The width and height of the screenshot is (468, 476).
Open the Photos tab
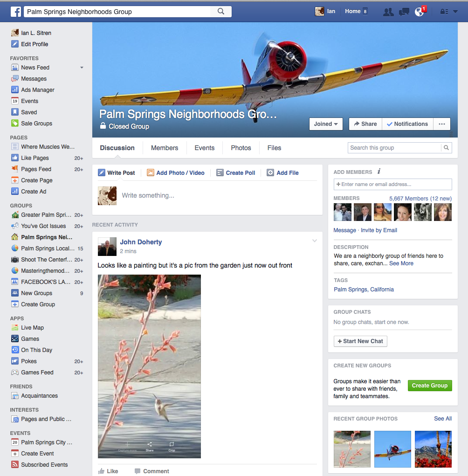tap(241, 148)
